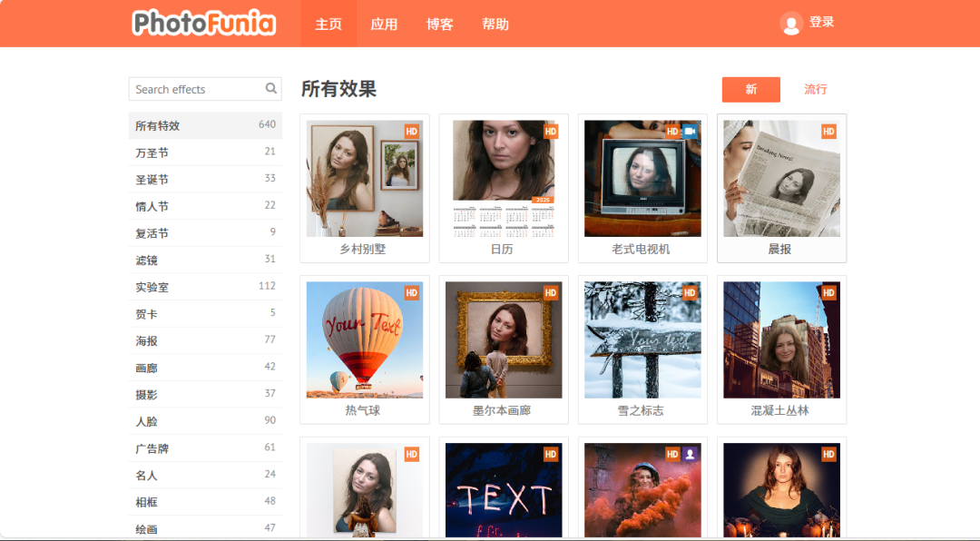The height and width of the screenshot is (541, 980).
Task: Open the 日历 effect thumbnail
Action: (x=504, y=178)
